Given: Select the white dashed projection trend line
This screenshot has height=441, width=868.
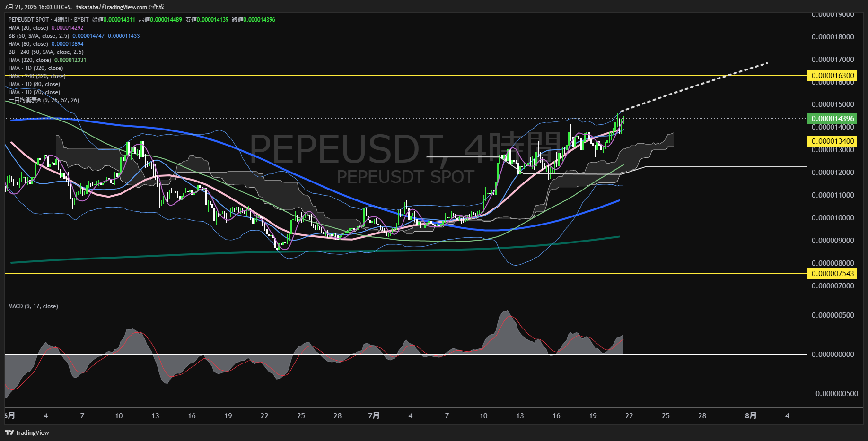Looking at the screenshot, I should click(x=694, y=87).
